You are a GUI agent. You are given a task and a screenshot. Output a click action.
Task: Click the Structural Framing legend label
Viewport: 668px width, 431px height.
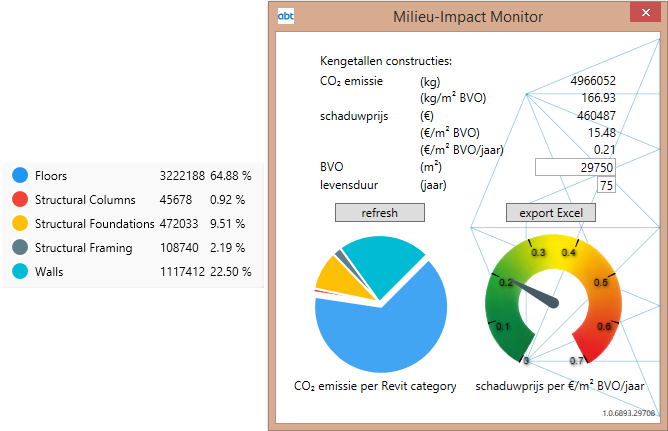click(x=84, y=248)
